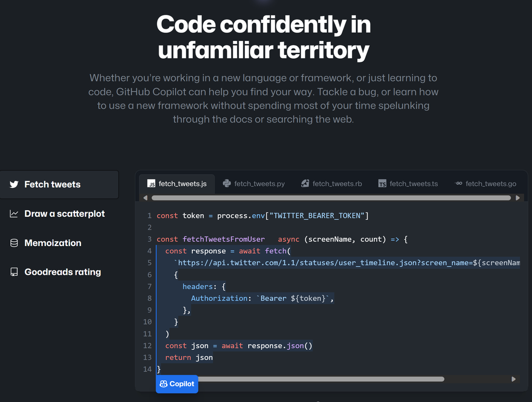Click the fetchTweetsFromUser function name
The width and height of the screenshot is (532, 402).
click(x=224, y=239)
